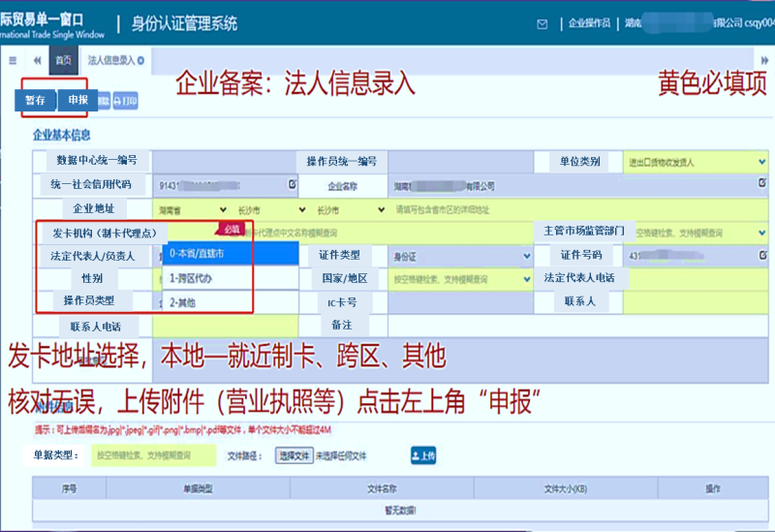This screenshot has height=532, width=775.
Task: Click the 单据类型 input field
Action: (x=155, y=454)
